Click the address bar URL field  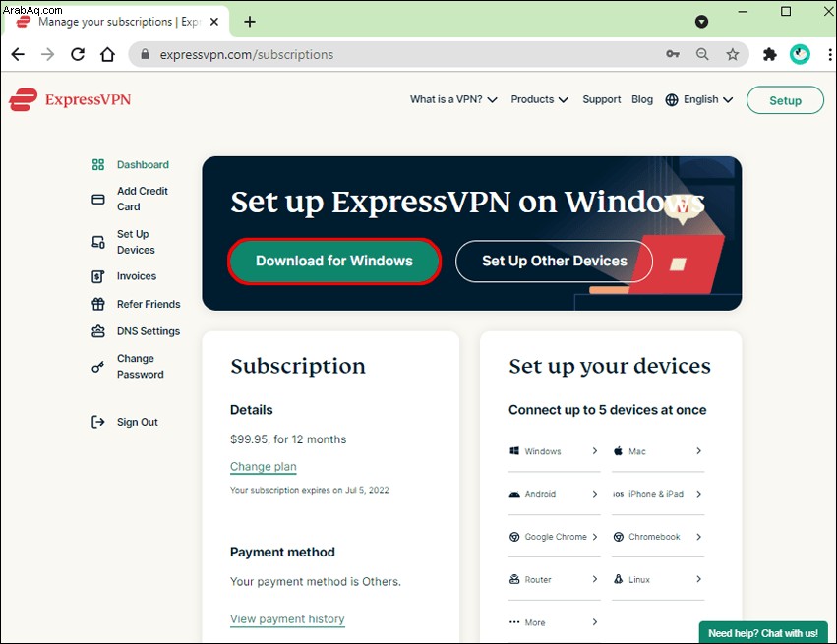click(x=395, y=54)
